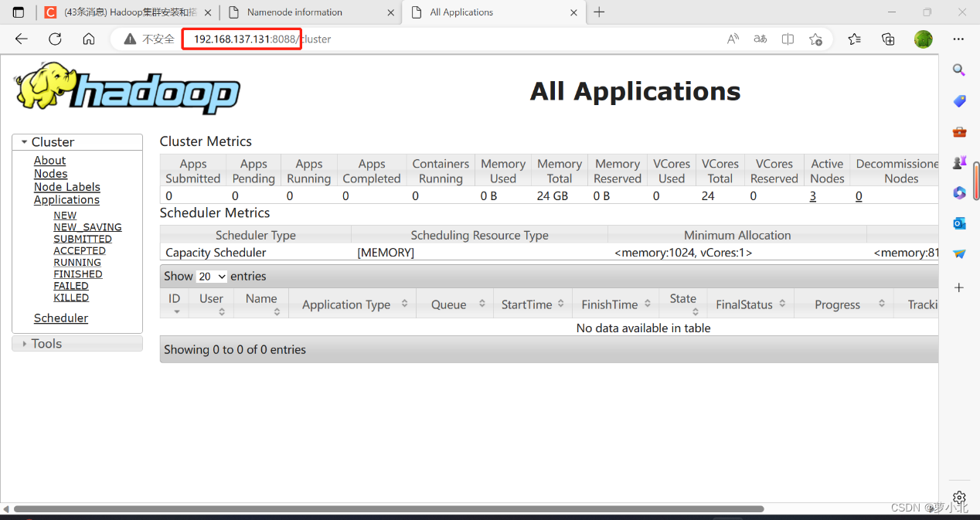Open the Show entries count dropdown
The image size is (980, 520).
click(x=212, y=276)
